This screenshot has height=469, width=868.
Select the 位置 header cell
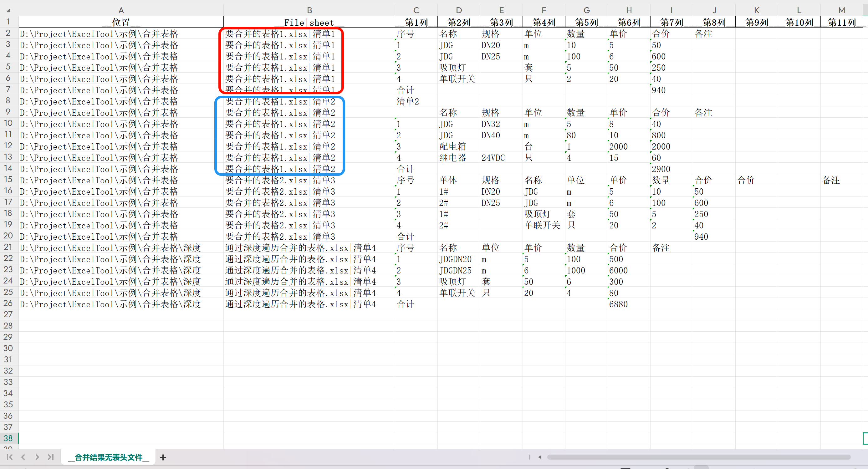[121, 23]
